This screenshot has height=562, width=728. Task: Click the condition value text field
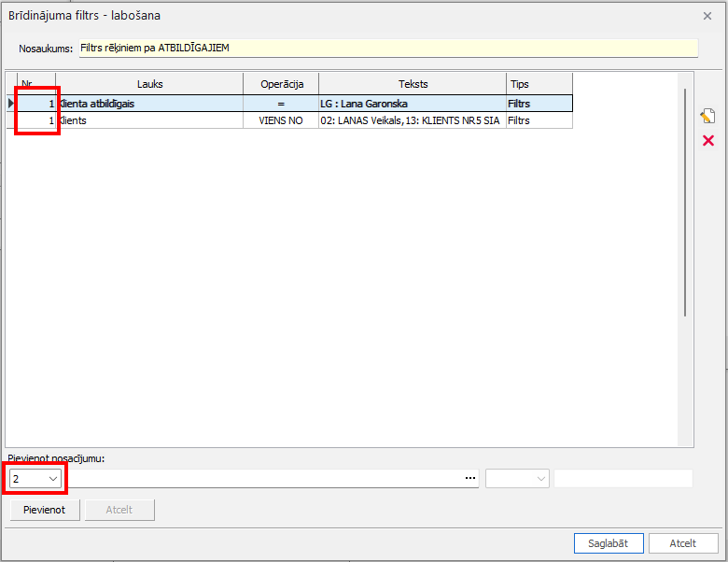click(623, 478)
